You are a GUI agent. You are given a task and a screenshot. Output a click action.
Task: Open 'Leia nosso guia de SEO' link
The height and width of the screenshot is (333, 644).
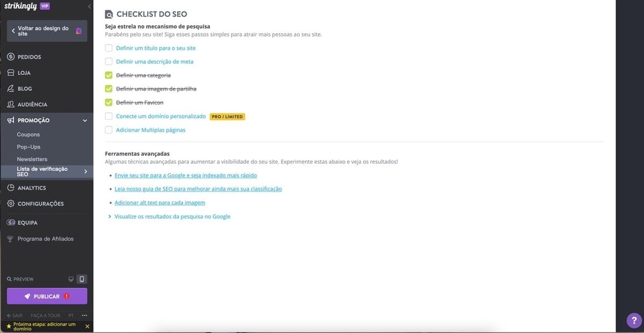coord(198,189)
